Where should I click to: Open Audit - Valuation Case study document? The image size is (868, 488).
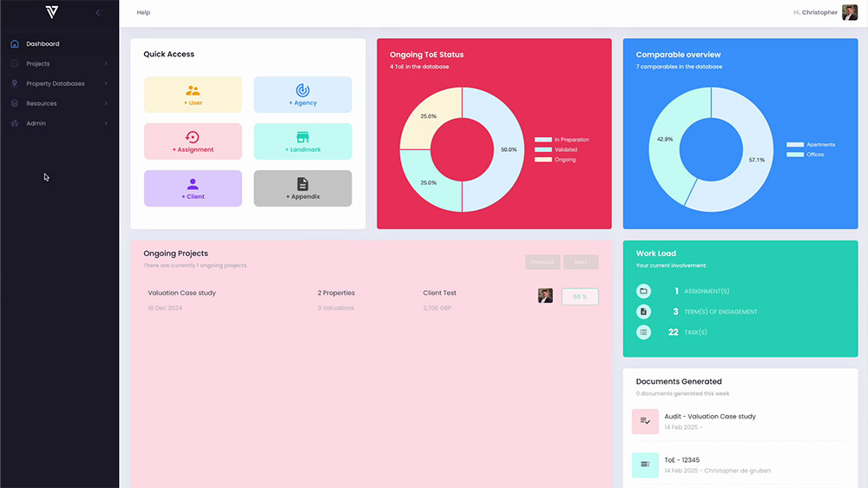pos(710,417)
